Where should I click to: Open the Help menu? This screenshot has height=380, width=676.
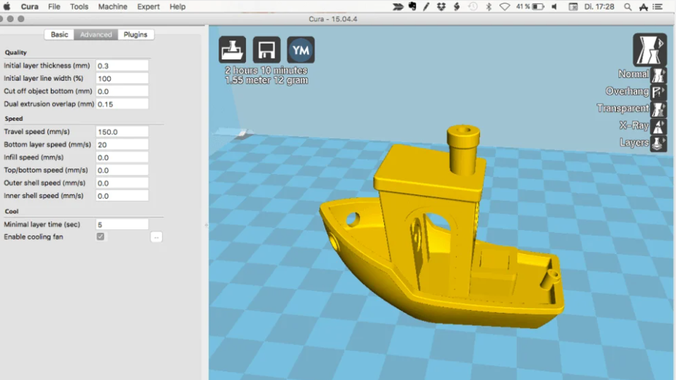(x=177, y=6)
